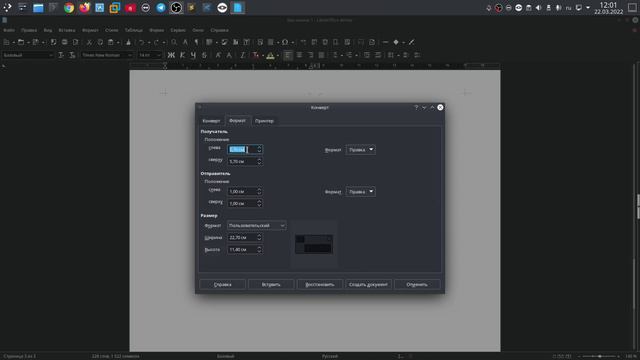640x360 pixels.
Task: Click the Insert table icon
Action: [x=209, y=42]
